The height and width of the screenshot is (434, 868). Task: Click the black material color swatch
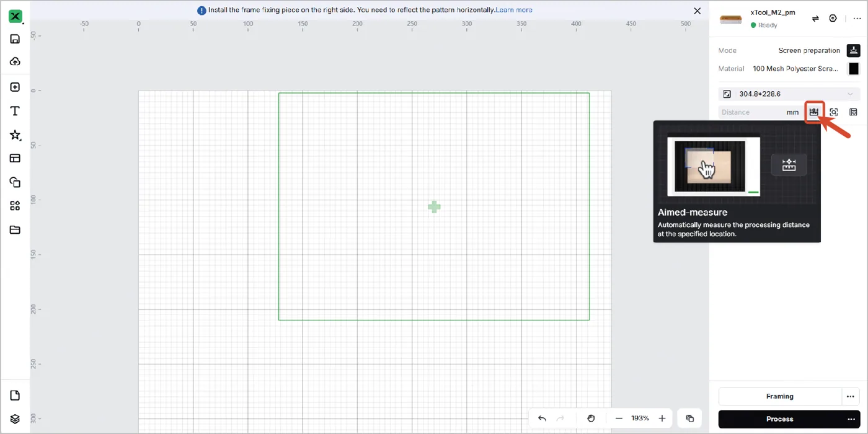click(x=854, y=69)
